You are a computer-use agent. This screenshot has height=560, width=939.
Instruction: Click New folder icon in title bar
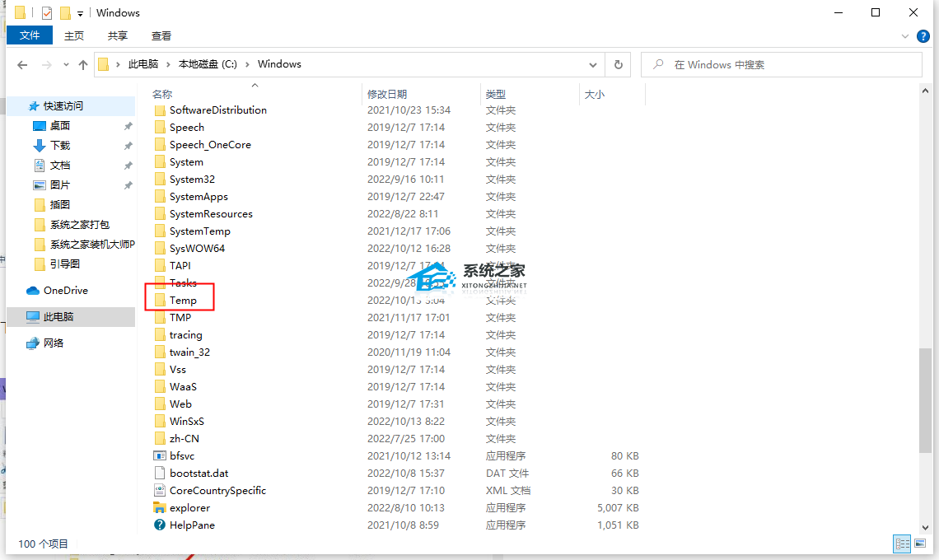(x=65, y=12)
